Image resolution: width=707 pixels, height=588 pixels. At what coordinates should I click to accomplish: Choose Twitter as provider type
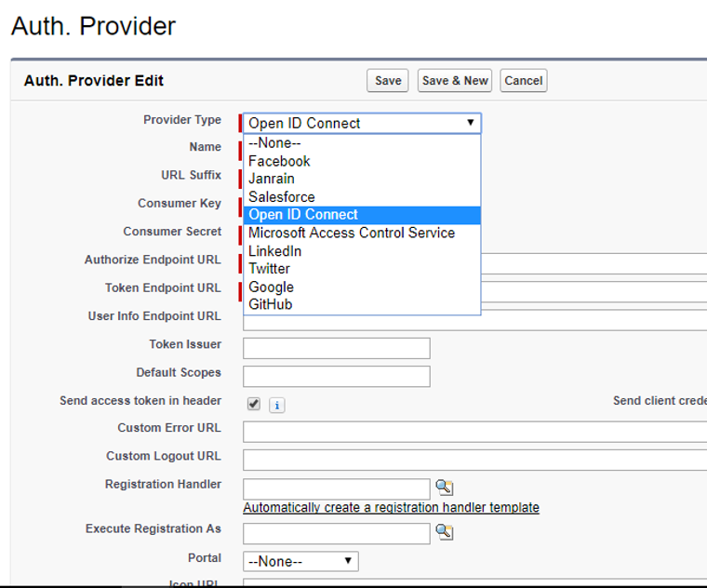pyautogui.click(x=270, y=269)
